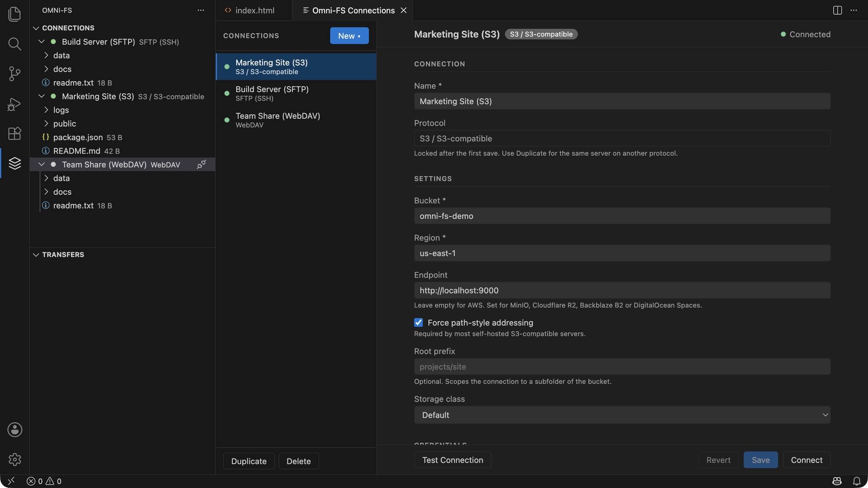Open the New connection dropdown button
868x488 pixels.
[x=349, y=36]
